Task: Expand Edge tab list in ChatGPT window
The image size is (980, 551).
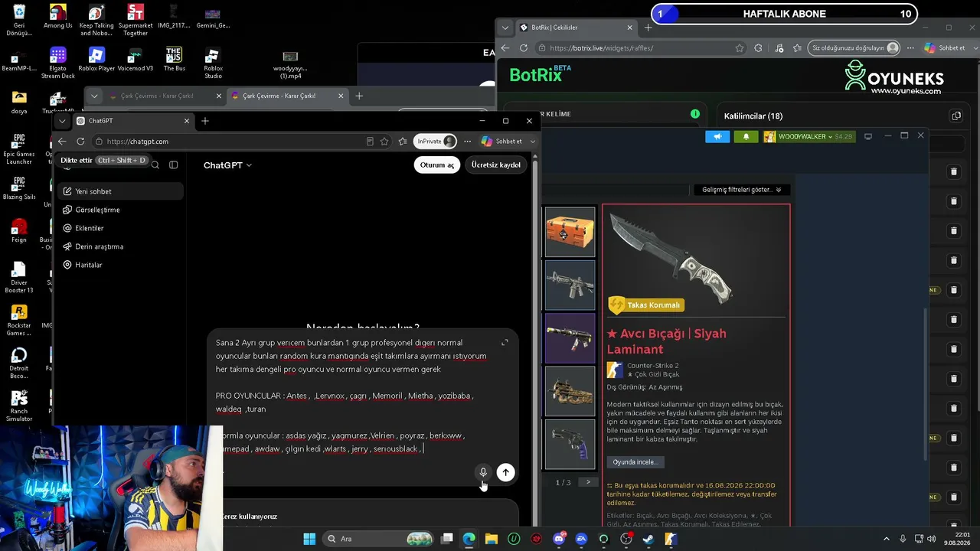Action: click(x=62, y=121)
